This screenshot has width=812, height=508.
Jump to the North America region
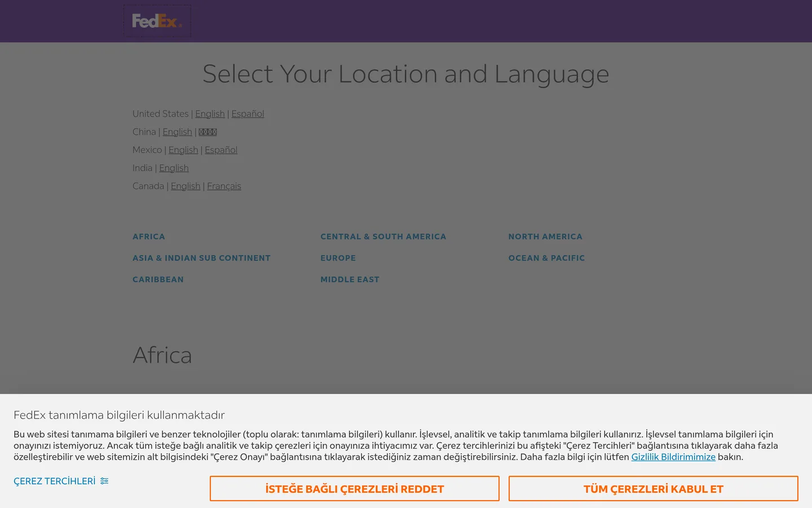pyautogui.click(x=545, y=237)
